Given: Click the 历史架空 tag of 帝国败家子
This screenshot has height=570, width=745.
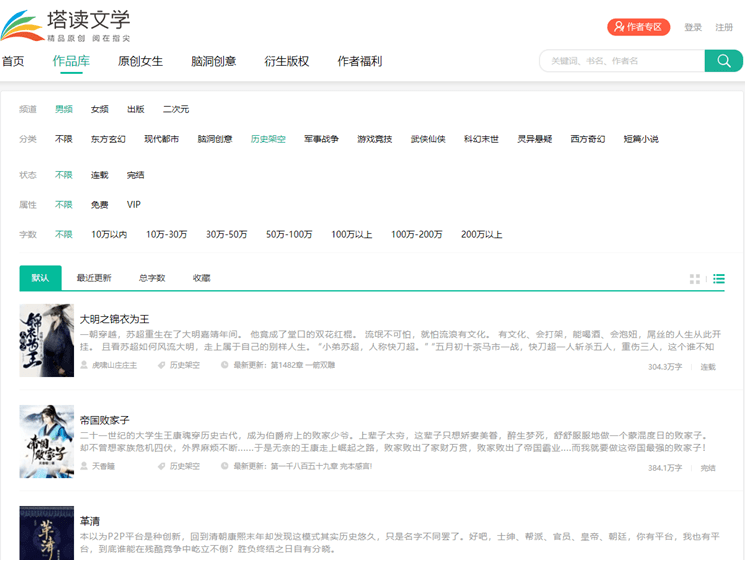Looking at the screenshot, I should (184, 467).
